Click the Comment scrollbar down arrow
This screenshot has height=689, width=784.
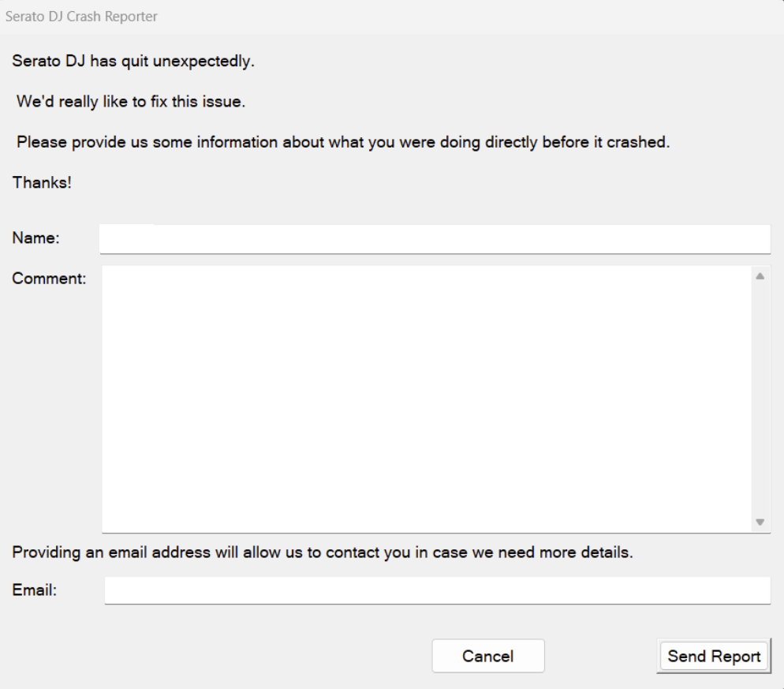pyautogui.click(x=760, y=522)
